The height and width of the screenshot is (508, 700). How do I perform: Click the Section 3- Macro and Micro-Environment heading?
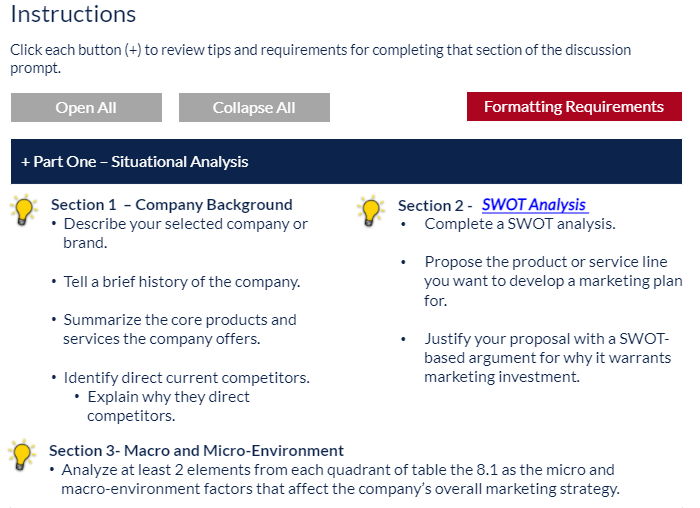196,451
